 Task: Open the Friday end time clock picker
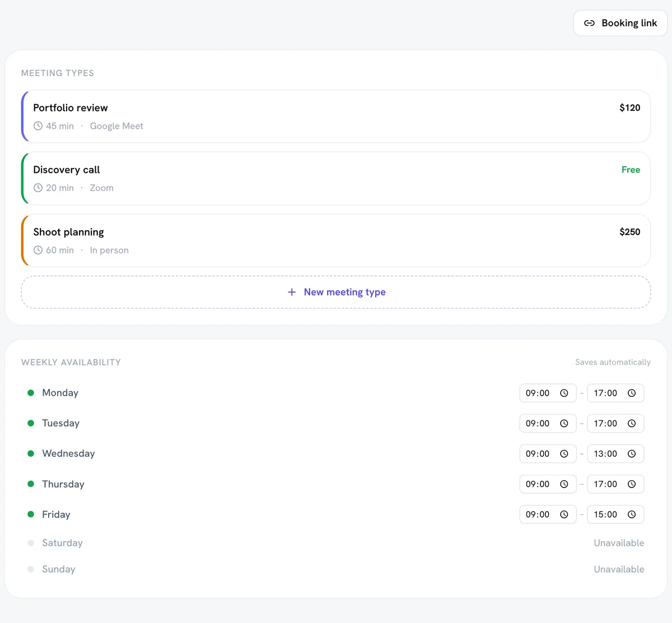click(632, 514)
